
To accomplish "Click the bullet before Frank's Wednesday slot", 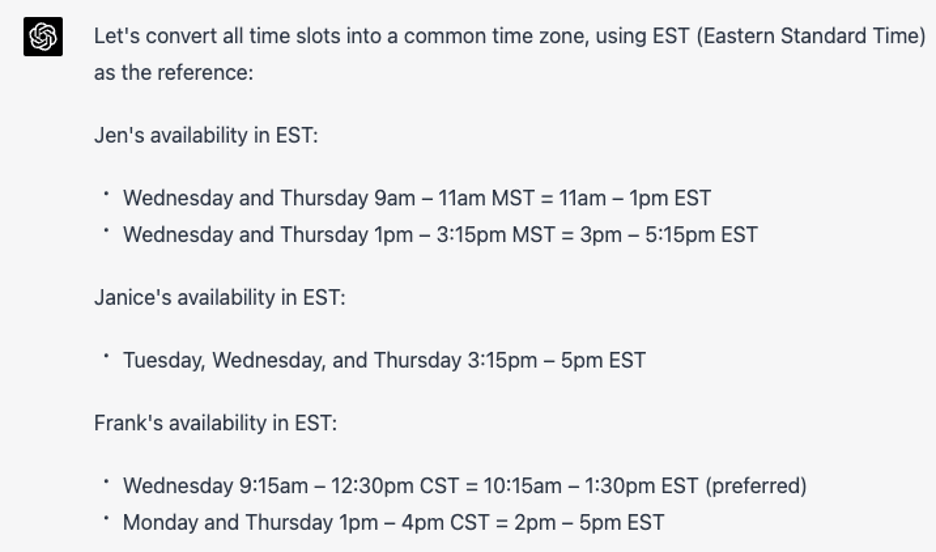I will (x=106, y=482).
